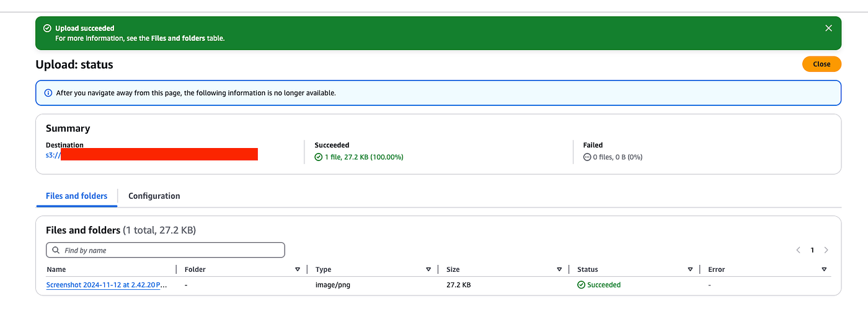Viewport: 868px width, 314px height.
Task: Click the orange Close button
Action: (821, 64)
